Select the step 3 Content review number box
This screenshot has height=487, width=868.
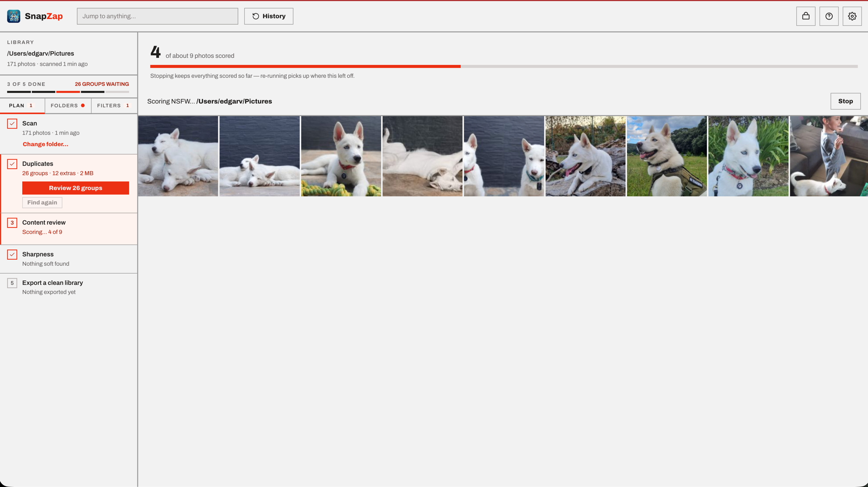click(12, 223)
